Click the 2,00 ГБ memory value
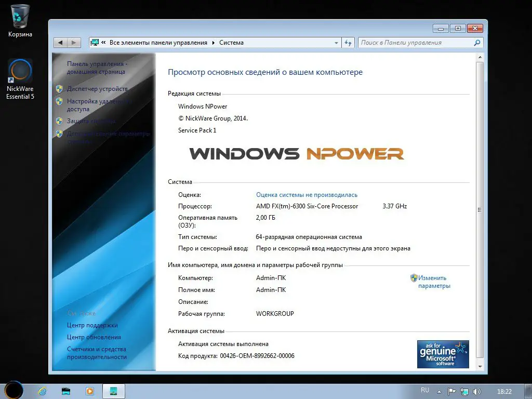The image size is (532, 399). (265, 218)
